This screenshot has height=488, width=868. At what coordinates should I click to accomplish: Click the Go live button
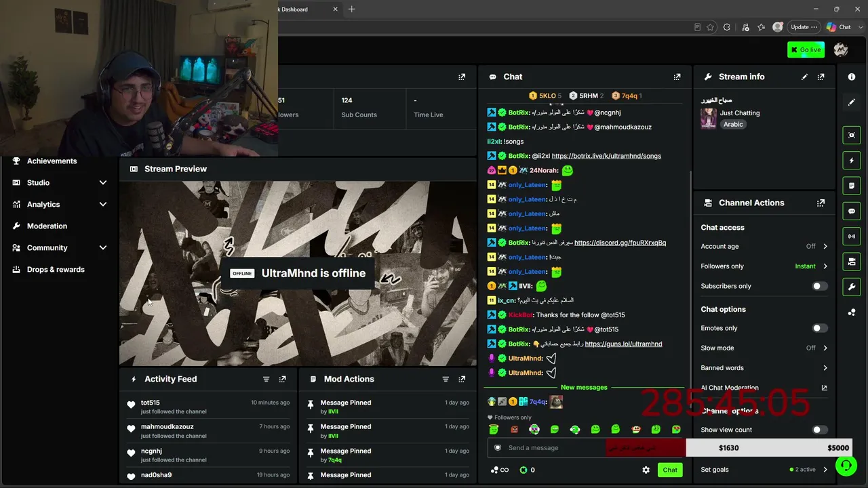point(806,49)
